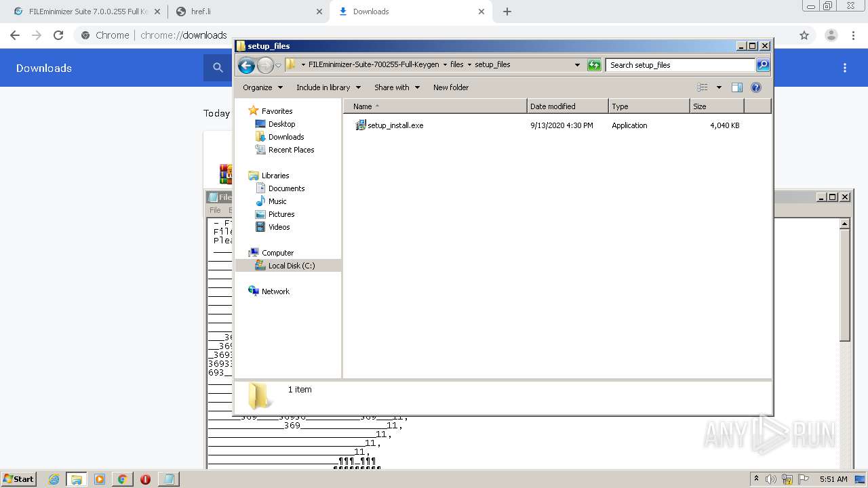The height and width of the screenshot is (488, 868).
Task: Open Chrome taskbar button
Action: (x=122, y=479)
